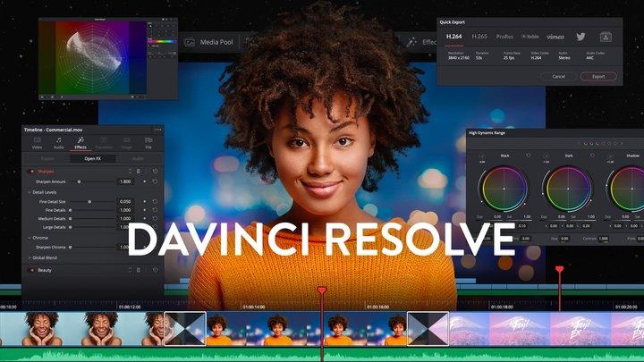The image size is (644, 362).
Task: Click the Sharpen Amount slider handle
Action: pos(79,181)
